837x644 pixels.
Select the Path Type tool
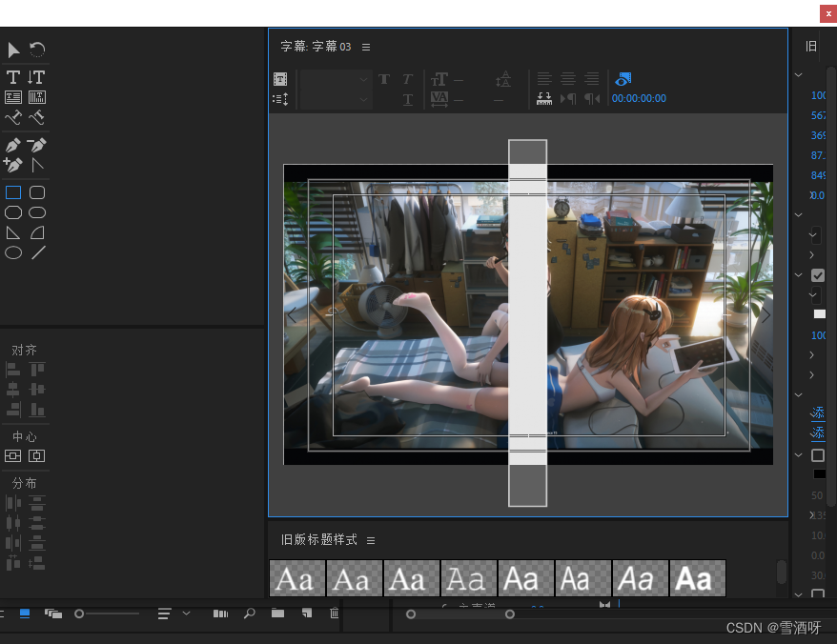pyautogui.click(x=13, y=117)
